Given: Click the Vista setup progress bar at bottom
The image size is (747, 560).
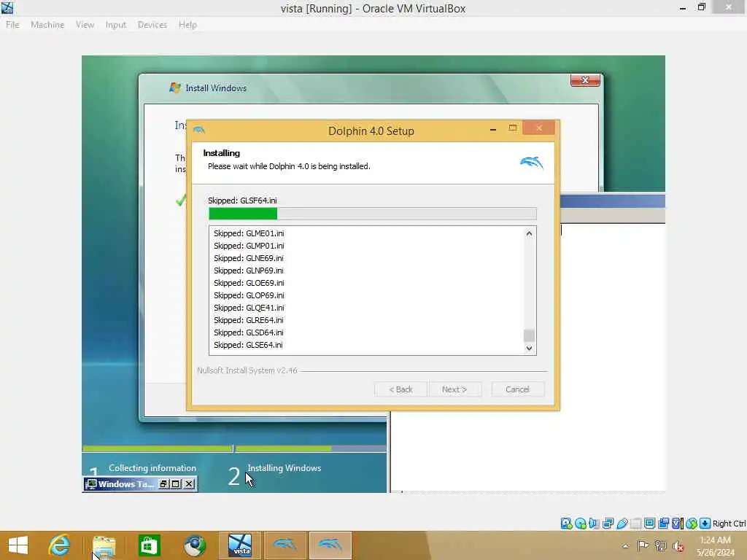Looking at the screenshot, I should coord(234,448).
